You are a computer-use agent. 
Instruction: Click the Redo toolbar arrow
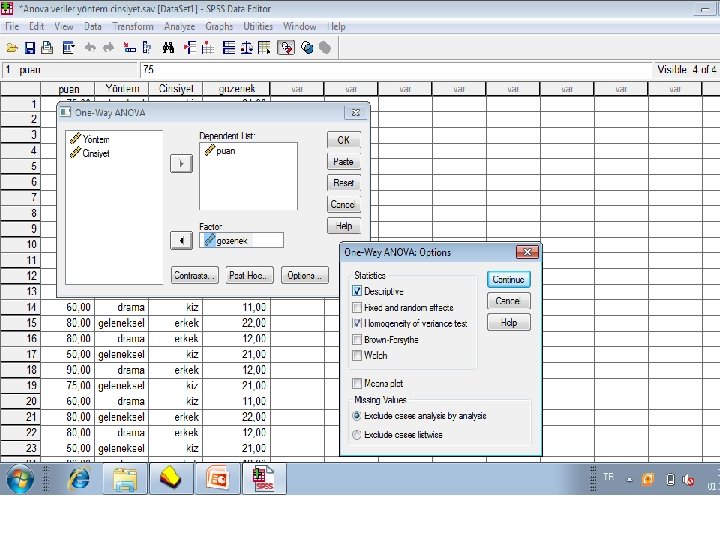click(x=108, y=48)
